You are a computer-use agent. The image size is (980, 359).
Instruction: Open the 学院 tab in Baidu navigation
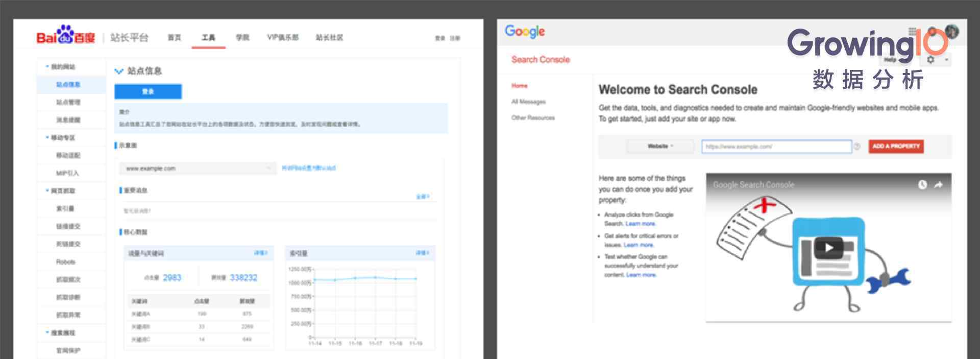[242, 37]
